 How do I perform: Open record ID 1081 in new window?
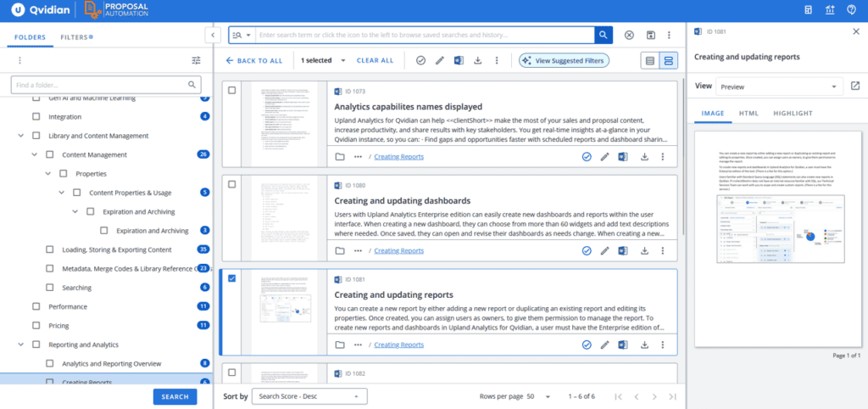coord(855,87)
